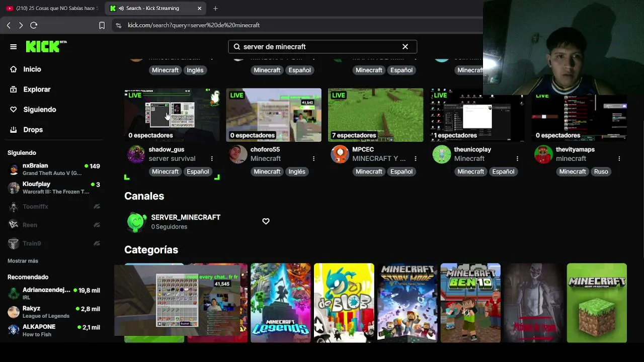Image resolution: width=644 pixels, height=362 pixels.
Task: Open the site information icon in address bar
Action: click(x=118, y=25)
